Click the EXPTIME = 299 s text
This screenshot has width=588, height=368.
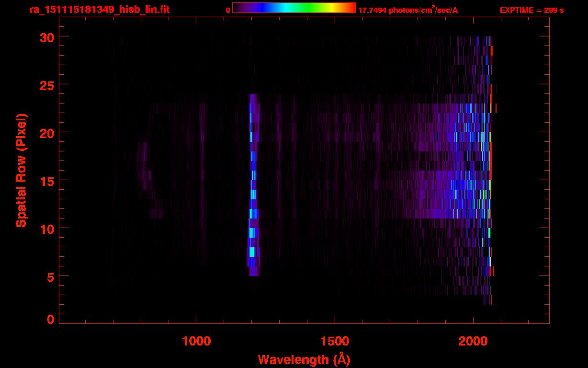pos(531,10)
